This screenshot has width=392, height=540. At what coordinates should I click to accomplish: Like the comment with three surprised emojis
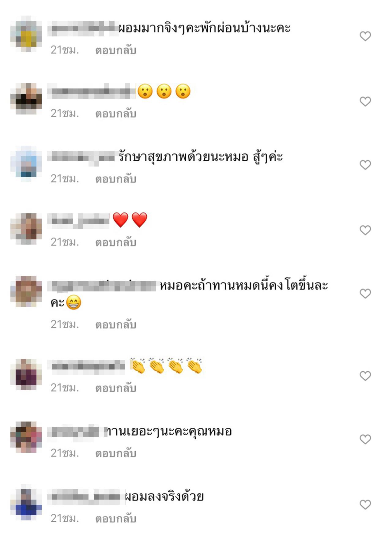365,101
